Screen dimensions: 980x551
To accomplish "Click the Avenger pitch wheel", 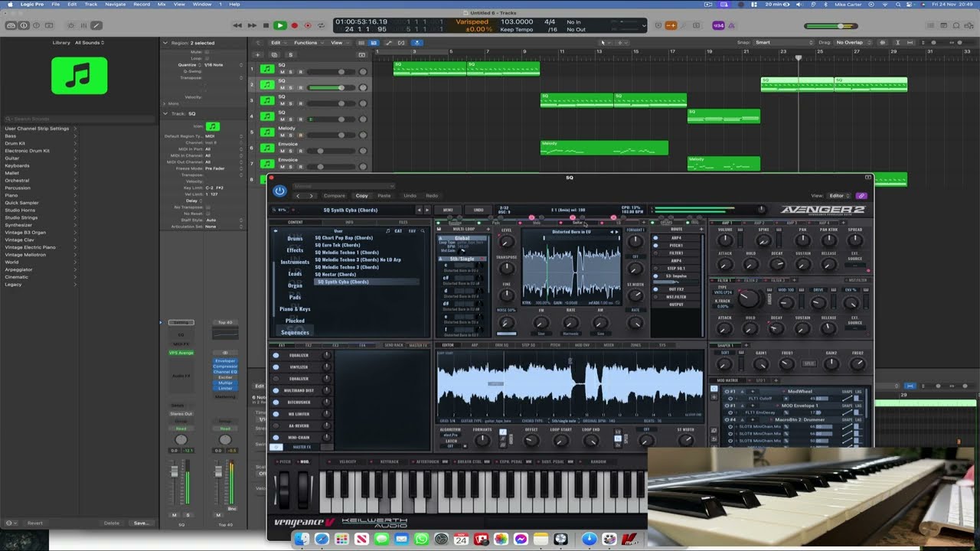I will click(285, 488).
